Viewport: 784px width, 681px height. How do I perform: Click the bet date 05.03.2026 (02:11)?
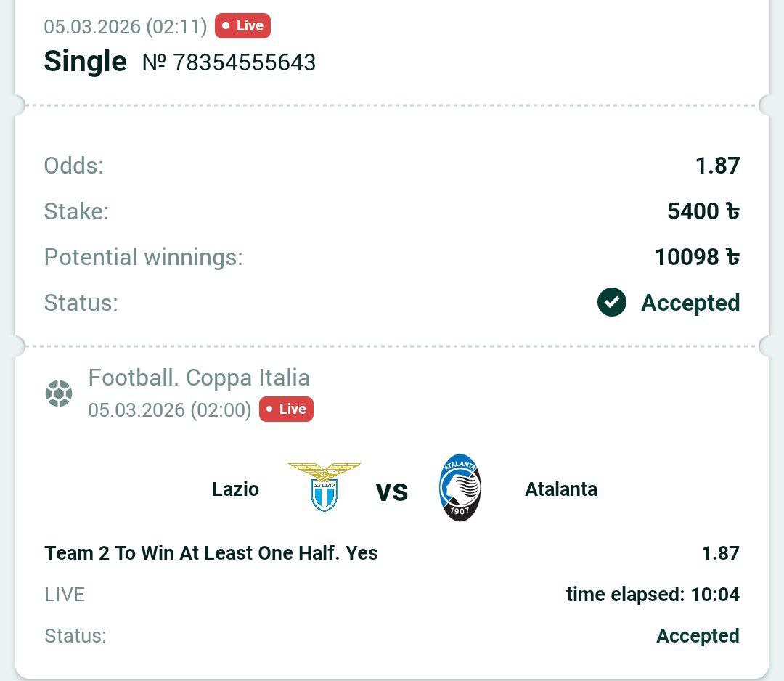pos(126,26)
